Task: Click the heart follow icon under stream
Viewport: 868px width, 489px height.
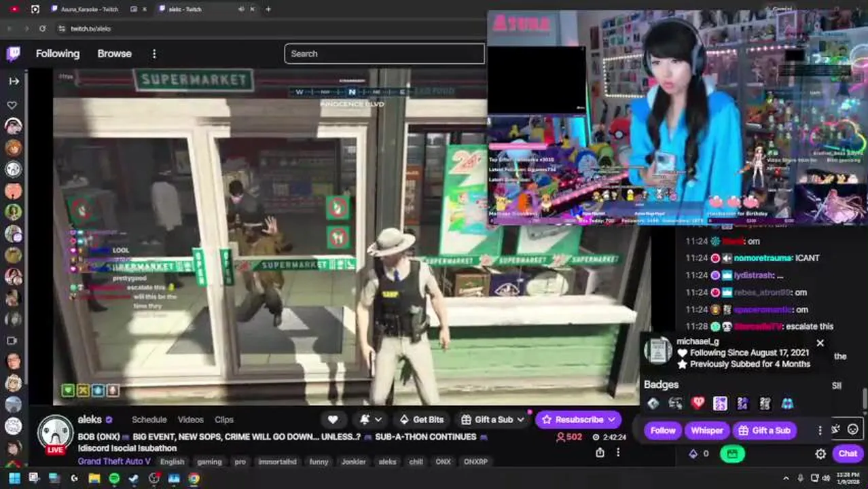Action: (x=333, y=420)
